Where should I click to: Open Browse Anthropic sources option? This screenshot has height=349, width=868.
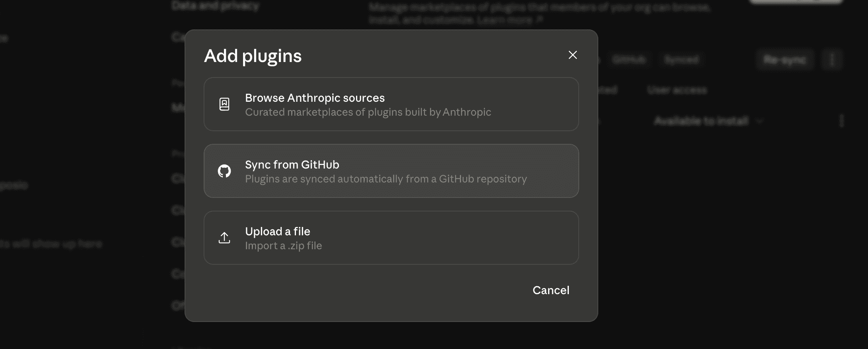[391, 104]
